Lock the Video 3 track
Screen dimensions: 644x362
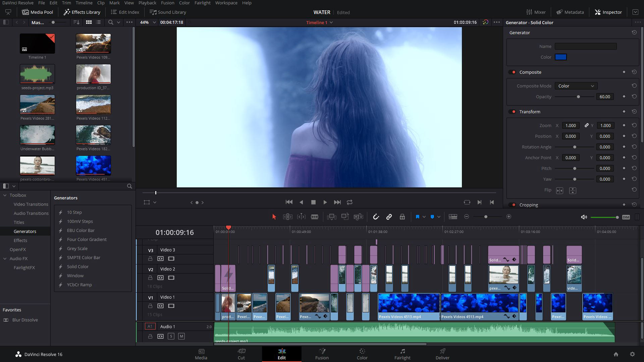[x=150, y=259]
